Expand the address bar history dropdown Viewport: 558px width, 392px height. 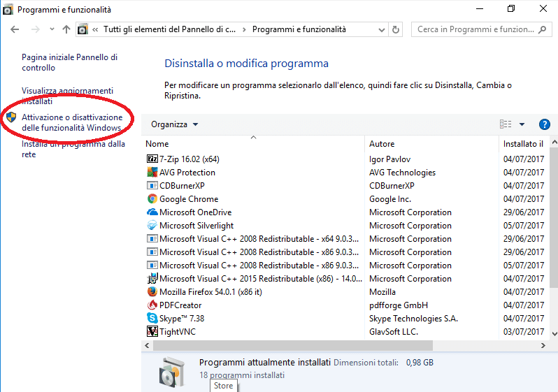(382, 30)
